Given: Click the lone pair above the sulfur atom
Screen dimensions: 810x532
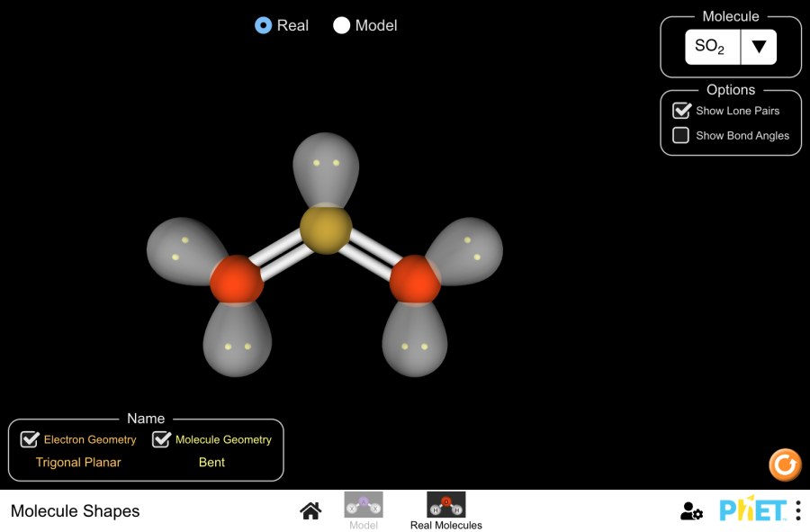Looking at the screenshot, I should pyautogui.click(x=326, y=164).
